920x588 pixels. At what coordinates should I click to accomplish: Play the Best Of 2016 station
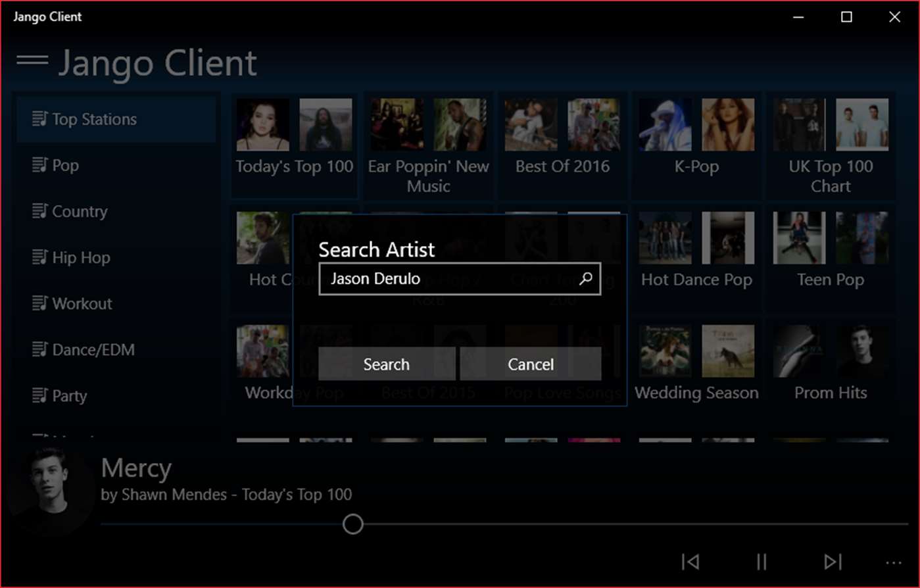tap(563, 145)
